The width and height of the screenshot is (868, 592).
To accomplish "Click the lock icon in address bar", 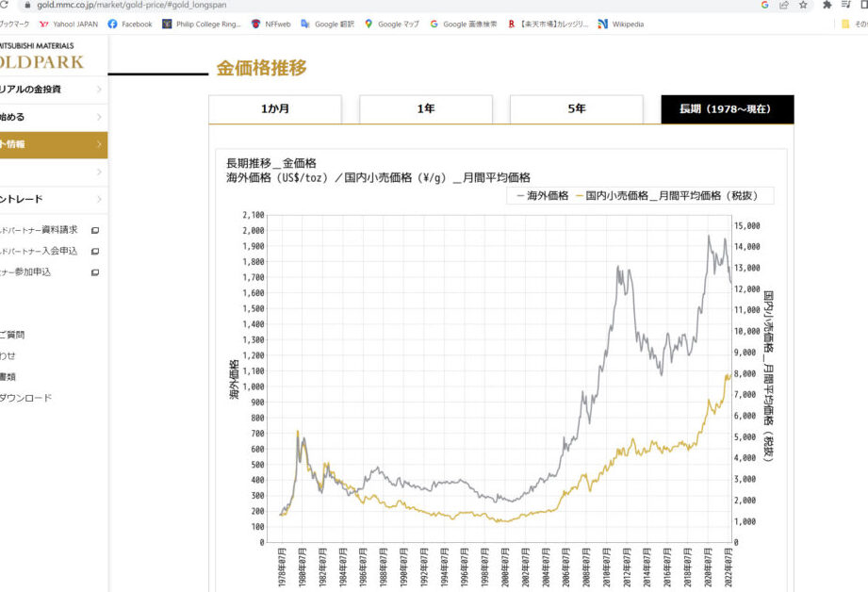I will coord(27,5).
